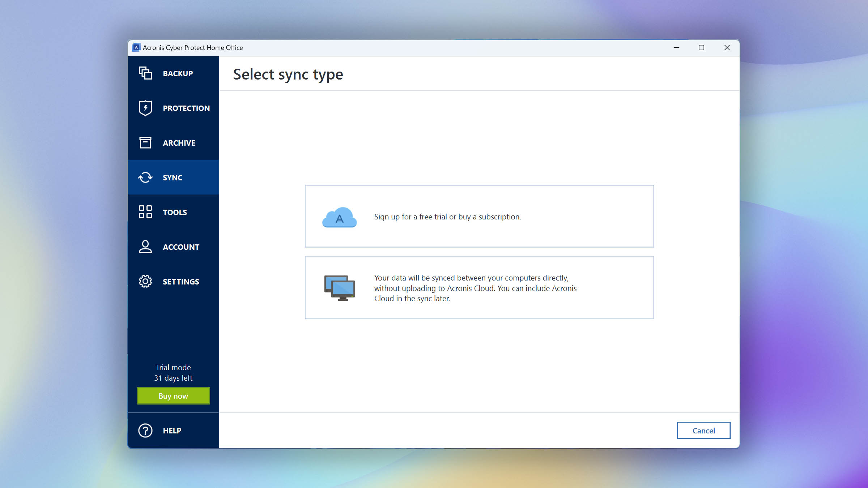Open the TOOLS section
The width and height of the screenshot is (868, 488).
(174, 212)
